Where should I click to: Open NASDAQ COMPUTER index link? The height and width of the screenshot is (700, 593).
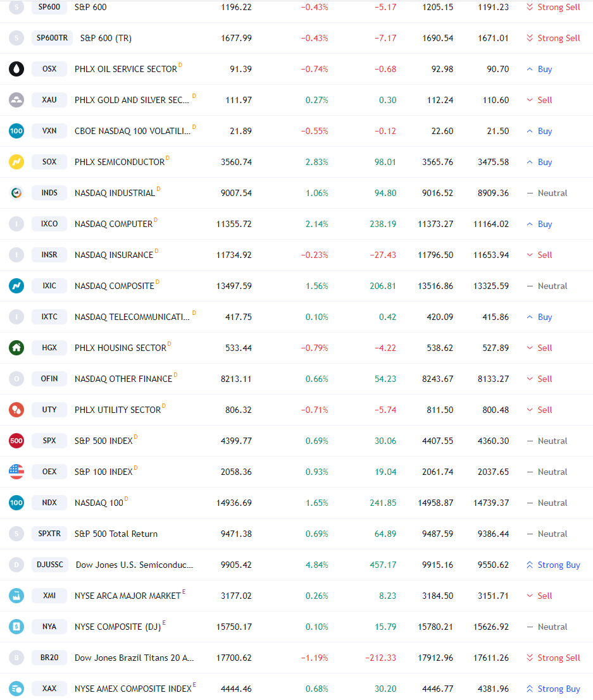(x=113, y=224)
